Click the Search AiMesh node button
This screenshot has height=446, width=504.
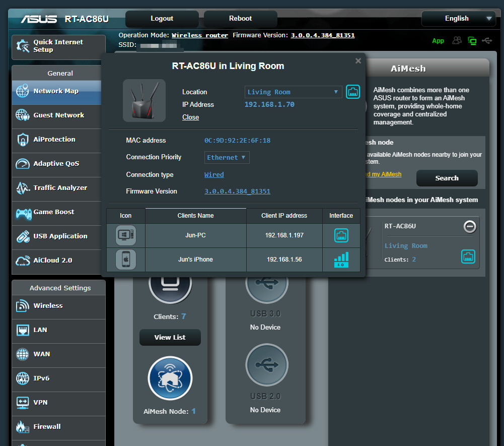click(447, 178)
